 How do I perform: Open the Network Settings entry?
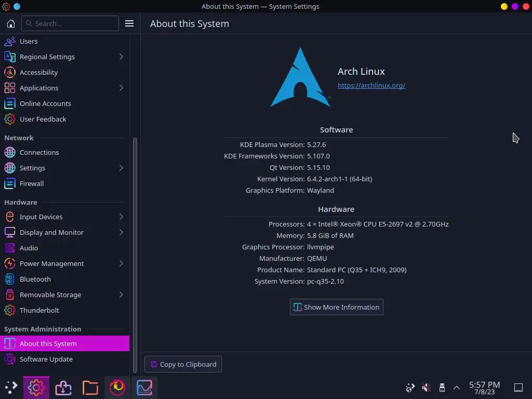(x=64, y=168)
